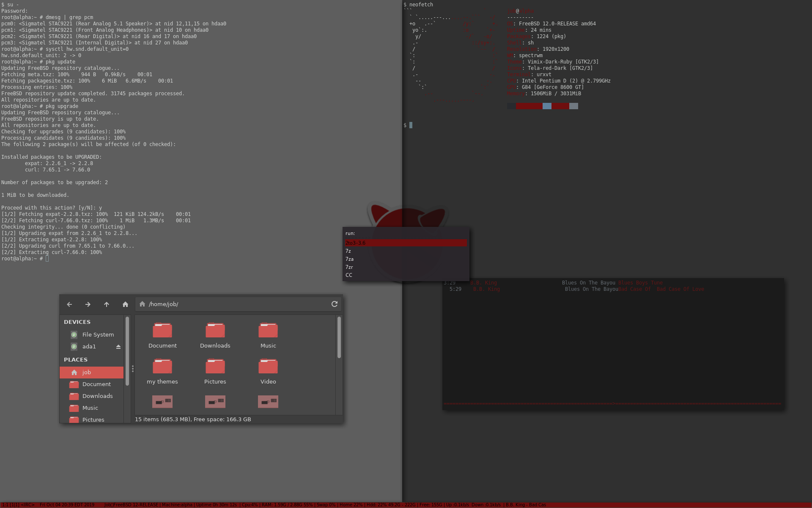Open the Downloads folder icon
This screenshot has width=812, height=508.
coord(215,331)
